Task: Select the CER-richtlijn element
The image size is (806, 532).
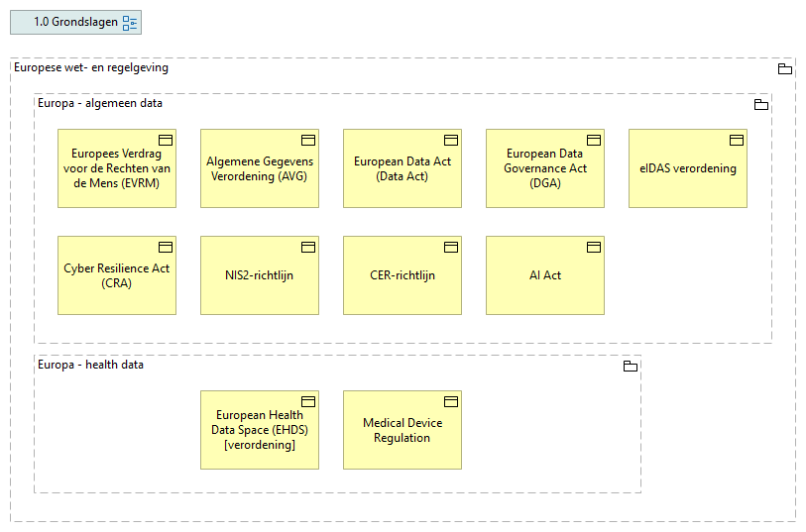Action: click(x=403, y=276)
